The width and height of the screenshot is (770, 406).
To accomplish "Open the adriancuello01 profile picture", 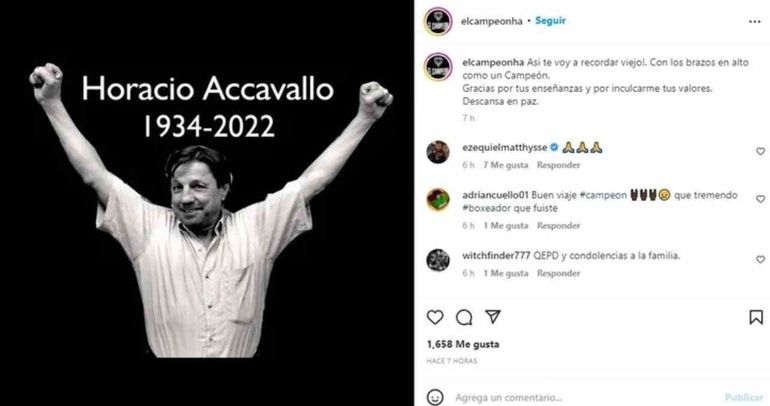I will click(x=438, y=200).
